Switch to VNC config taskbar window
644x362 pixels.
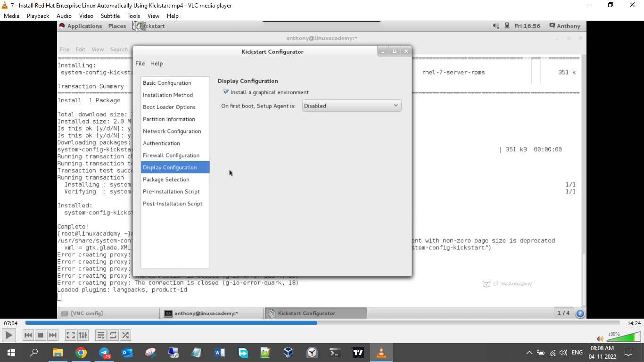109,313
